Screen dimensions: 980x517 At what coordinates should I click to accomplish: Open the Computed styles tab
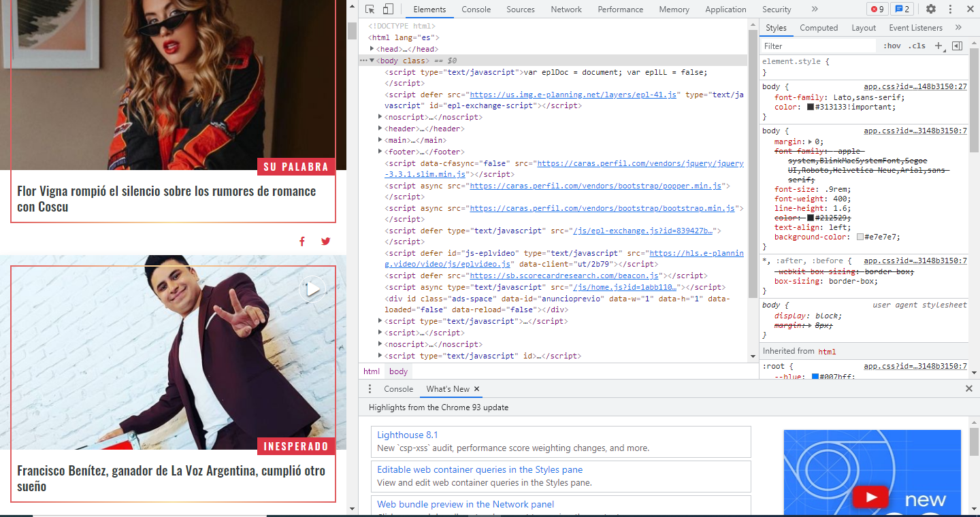click(x=819, y=28)
